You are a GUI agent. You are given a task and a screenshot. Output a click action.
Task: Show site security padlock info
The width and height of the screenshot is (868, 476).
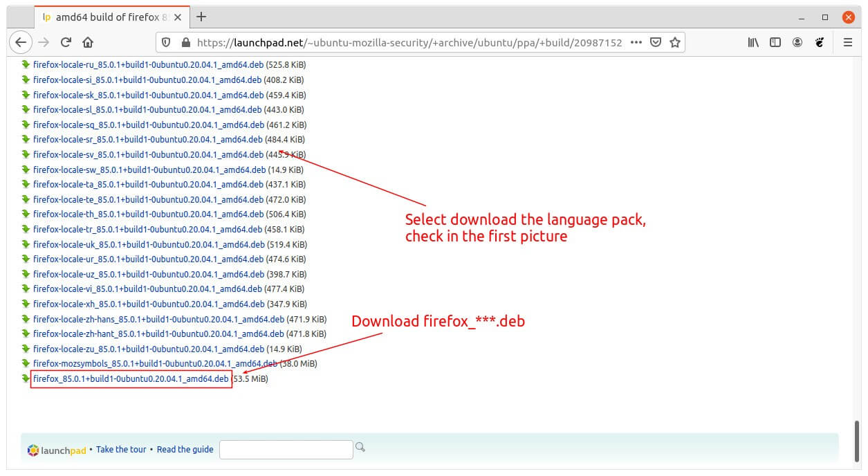click(x=185, y=42)
